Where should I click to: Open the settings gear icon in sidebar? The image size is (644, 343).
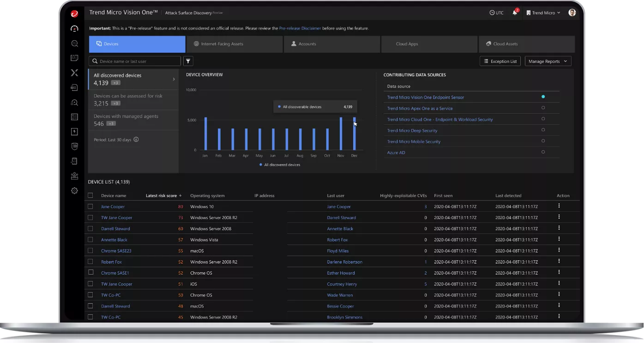(x=74, y=190)
